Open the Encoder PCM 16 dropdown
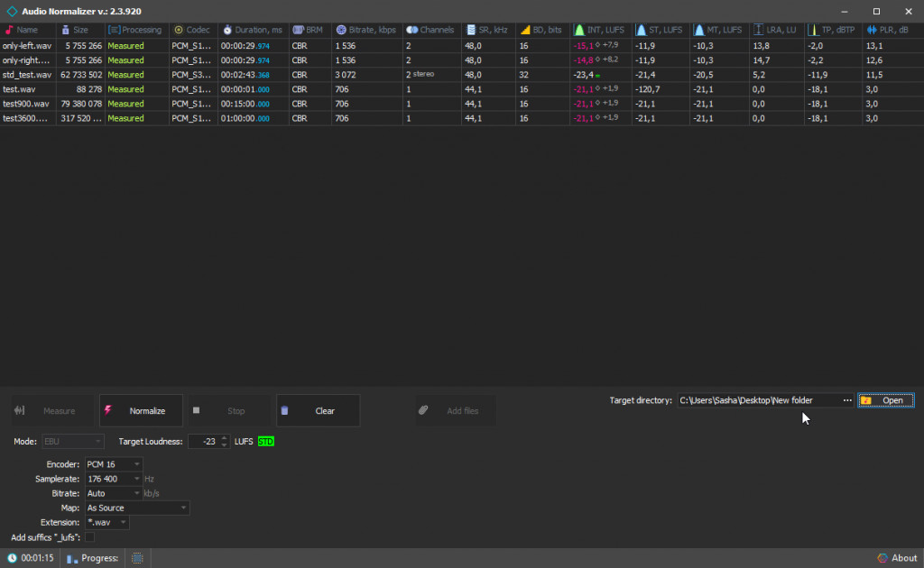The image size is (924, 568). point(113,464)
